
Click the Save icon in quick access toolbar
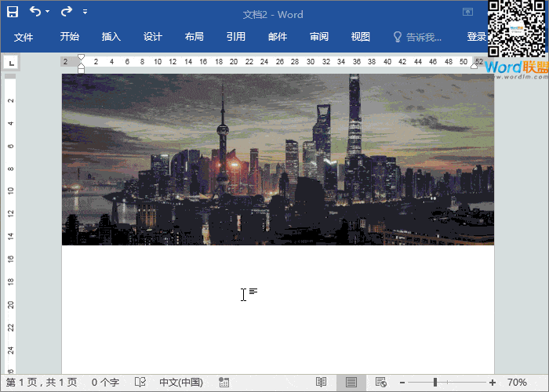[x=13, y=12]
